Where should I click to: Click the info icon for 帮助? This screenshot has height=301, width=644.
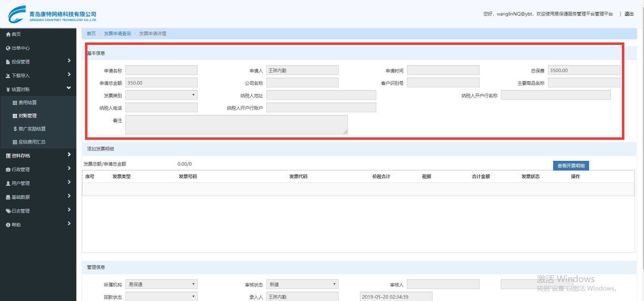(8, 225)
